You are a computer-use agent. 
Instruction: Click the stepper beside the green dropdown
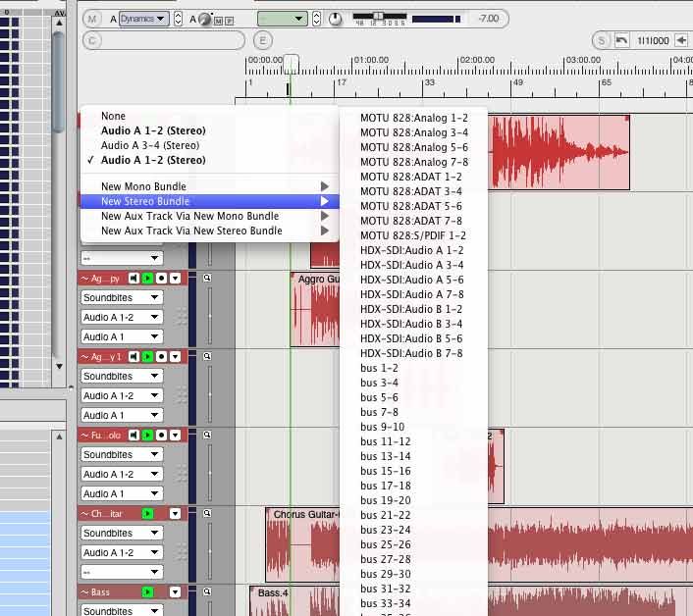316,19
